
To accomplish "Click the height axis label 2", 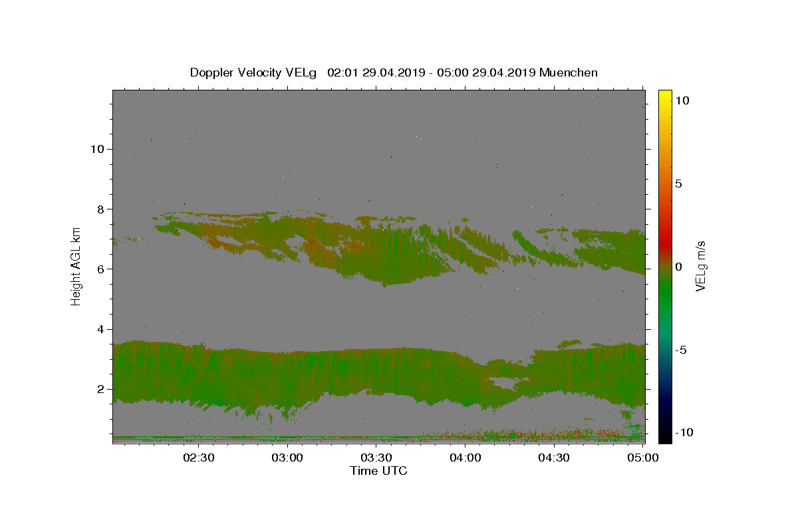I will (x=101, y=389).
